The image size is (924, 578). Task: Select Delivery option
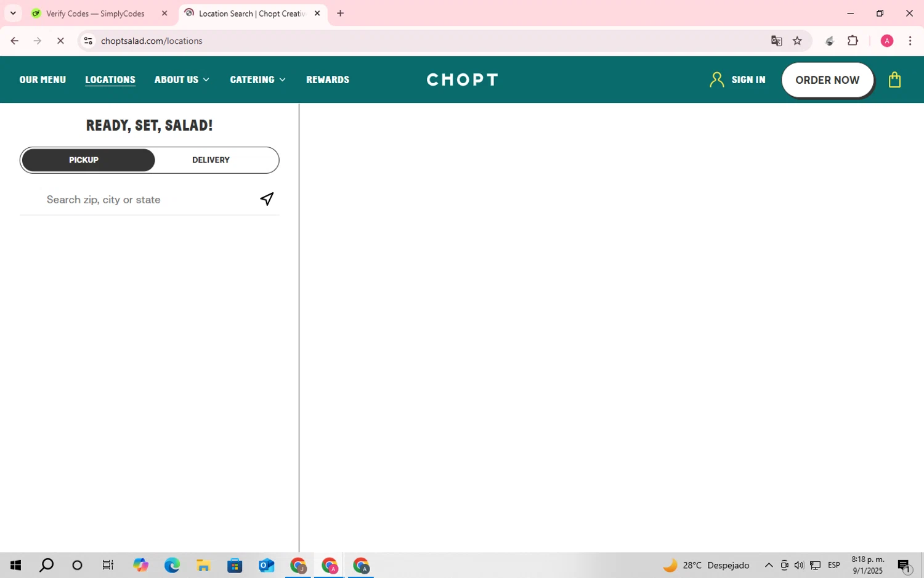coord(211,160)
